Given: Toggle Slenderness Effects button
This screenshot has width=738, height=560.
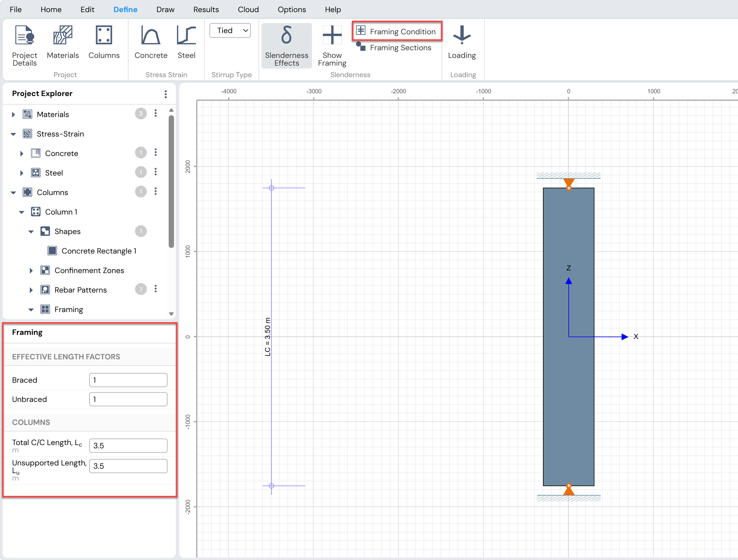Looking at the screenshot, I should pyautogui.click(x=287, y=46).
